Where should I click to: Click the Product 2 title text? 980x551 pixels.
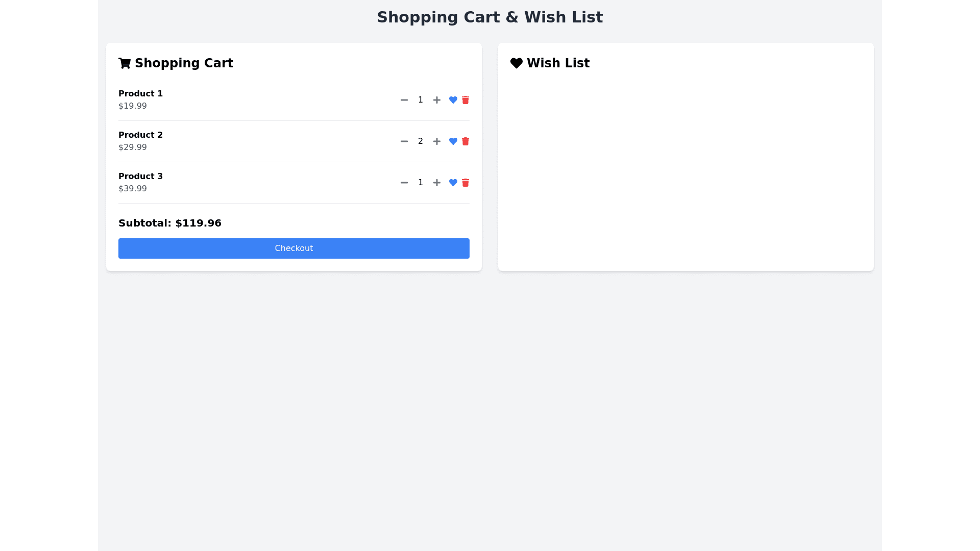[140, 135]
